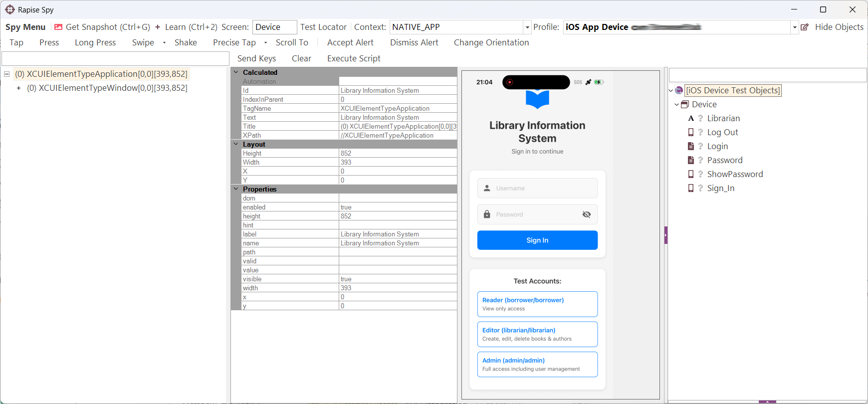Click the Get Snapshot camera icon
This screenshot has width=868, height=404.
58,27
